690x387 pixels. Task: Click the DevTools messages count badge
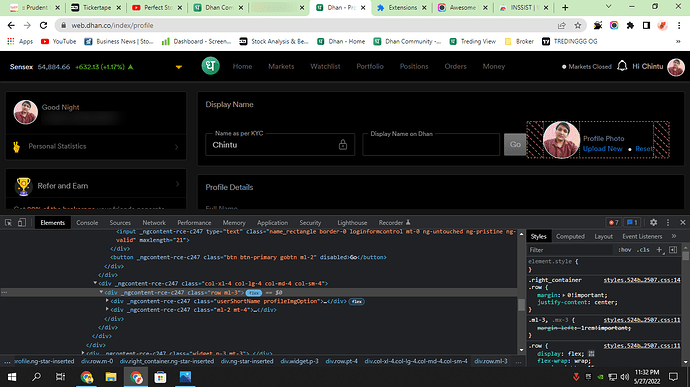pyautogui.click(x=632, y=222)
